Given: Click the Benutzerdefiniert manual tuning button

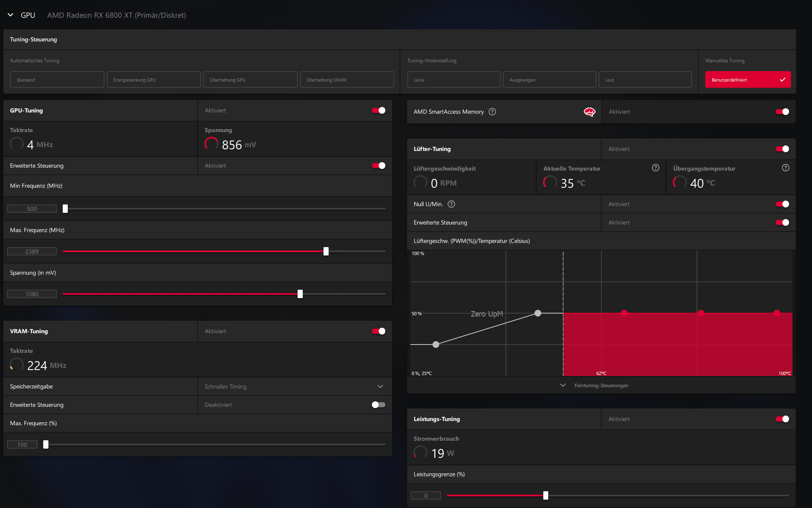Looking at the screenshot, I should 748,79.
